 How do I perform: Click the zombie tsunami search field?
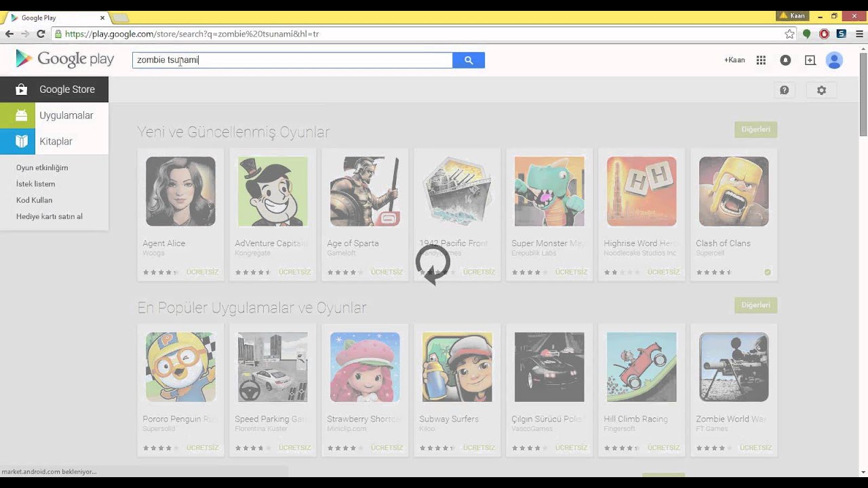[292, 60]
